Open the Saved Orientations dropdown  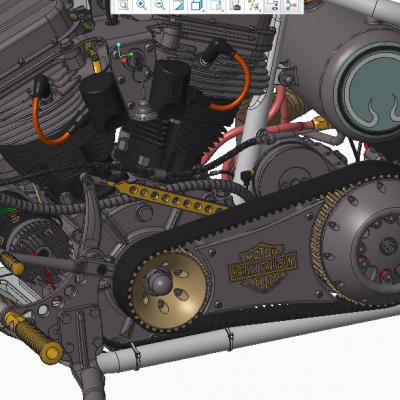(216, 5)
